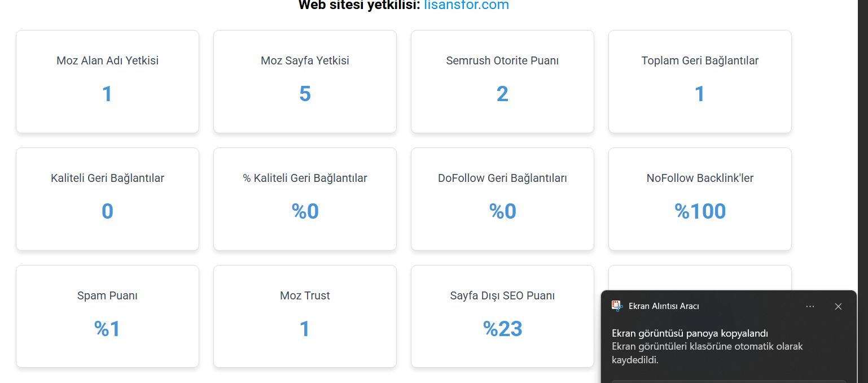868x383 pixels.
Task: Click the % Kaliteli Geri Bağlantılar card
Action: (x=305, y=199)
